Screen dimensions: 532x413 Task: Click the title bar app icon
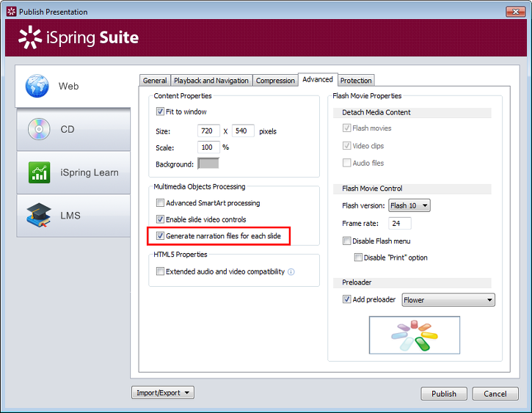pos(11,12)
